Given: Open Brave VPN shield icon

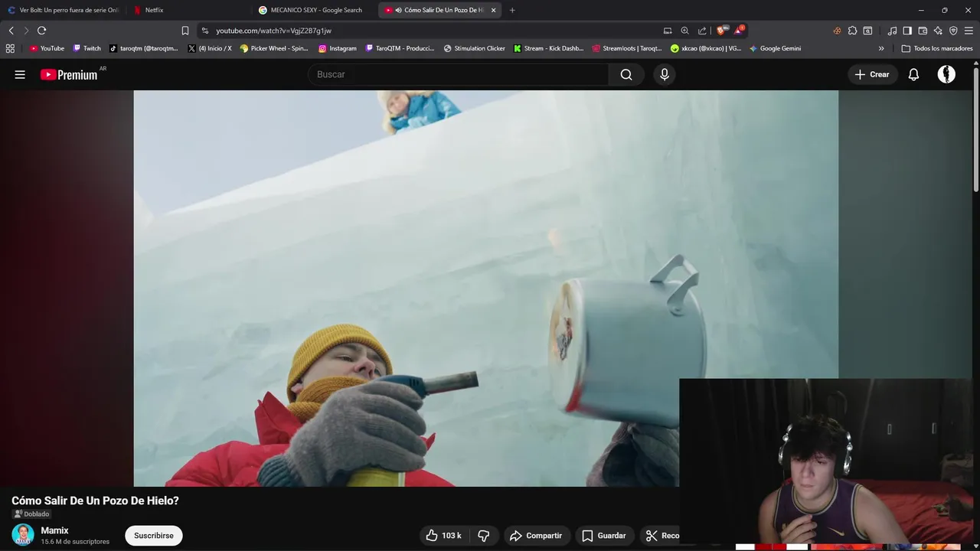Looking at the screenshot, I should 953,31.
